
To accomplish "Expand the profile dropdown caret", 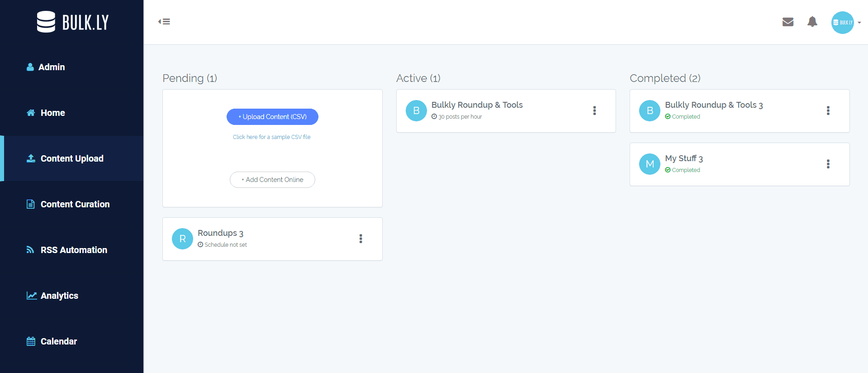I will [859, 23].
